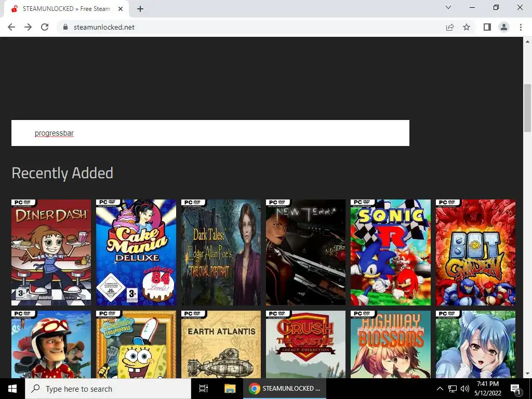The height and width of the screenshot is (399, 532).
Task: Show hidden system tray icons
Action: pyautogui.click(x=440, y=389)
